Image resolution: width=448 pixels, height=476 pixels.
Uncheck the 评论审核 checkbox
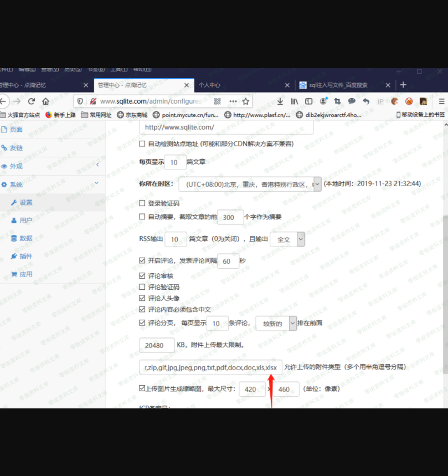[142, 275]
